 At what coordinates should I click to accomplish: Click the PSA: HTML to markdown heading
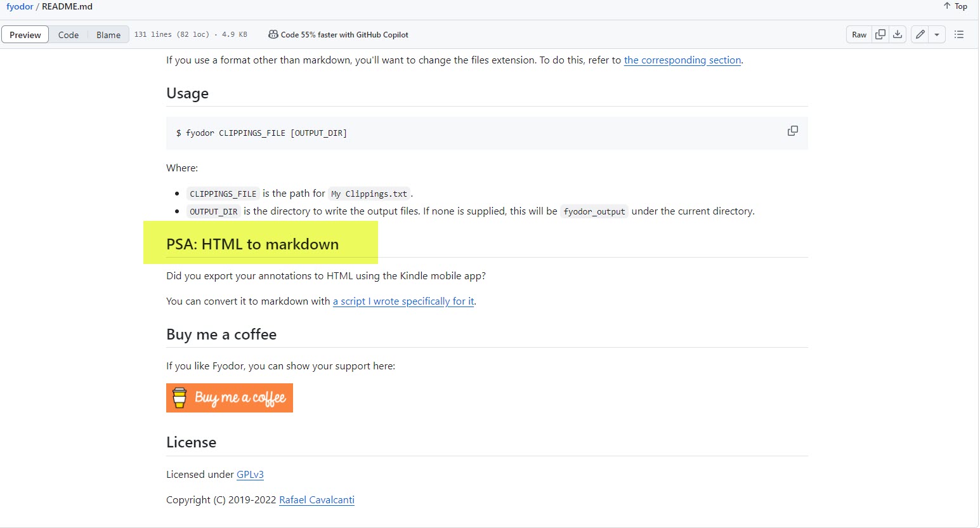(x=252, y=244)
